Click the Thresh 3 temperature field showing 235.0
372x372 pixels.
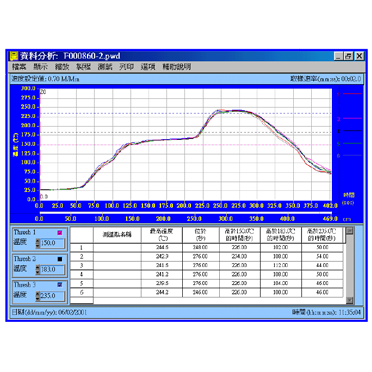52,296
